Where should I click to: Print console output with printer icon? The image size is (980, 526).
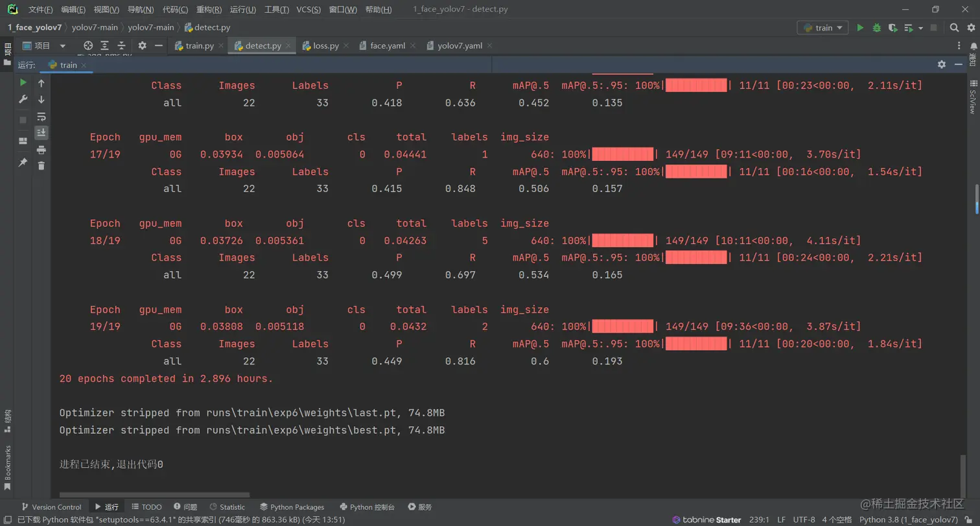[x=41, y=150]
